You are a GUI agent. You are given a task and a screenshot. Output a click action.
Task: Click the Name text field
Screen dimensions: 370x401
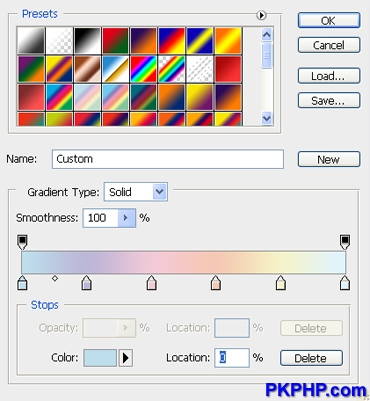pos(168,159)
